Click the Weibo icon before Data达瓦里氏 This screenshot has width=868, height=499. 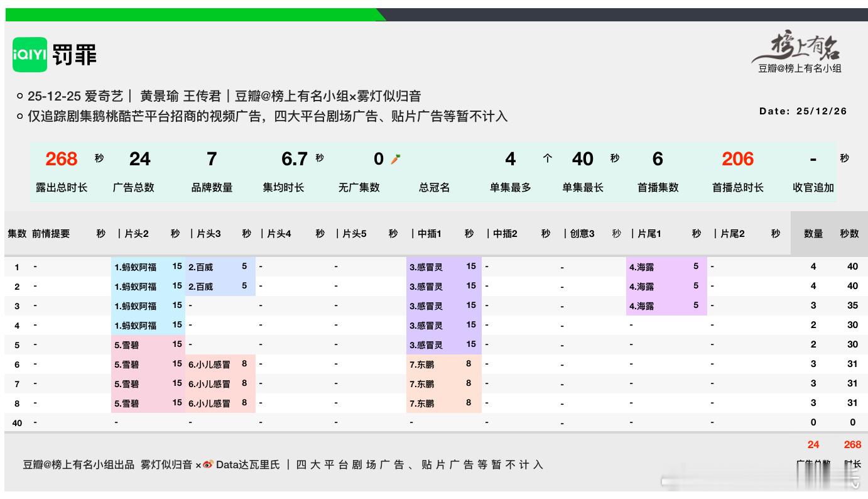click(208, 465)
